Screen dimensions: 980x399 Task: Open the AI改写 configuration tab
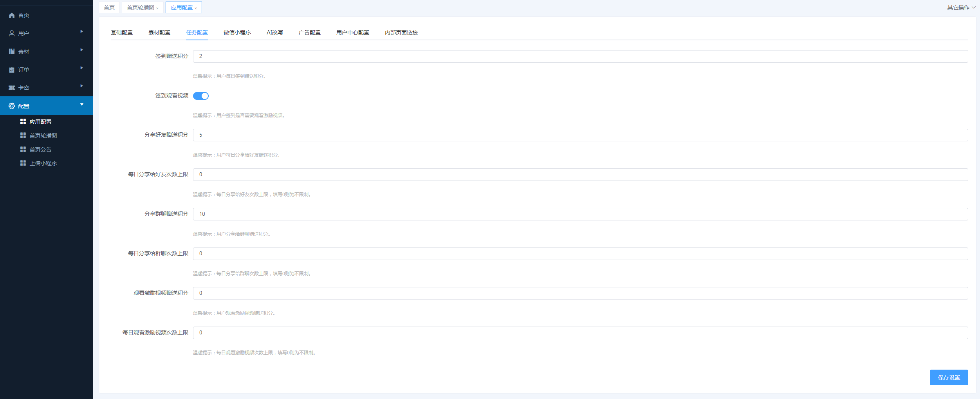click(274, 32)
